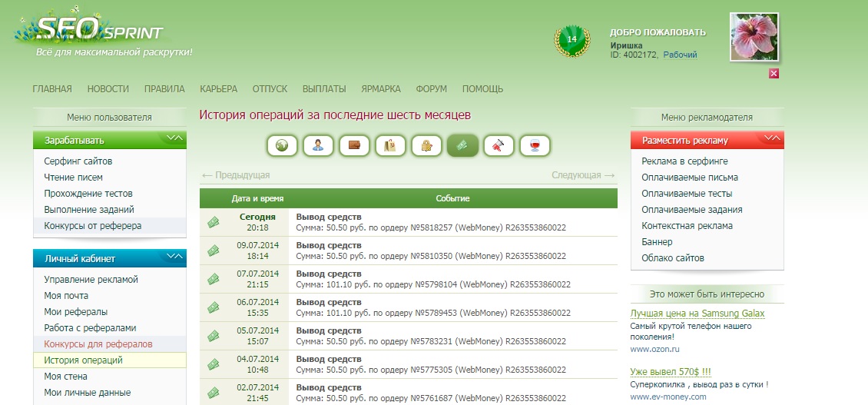Click the www.ozon.ru ad URL
868x405 pixels.
[654, 349]
